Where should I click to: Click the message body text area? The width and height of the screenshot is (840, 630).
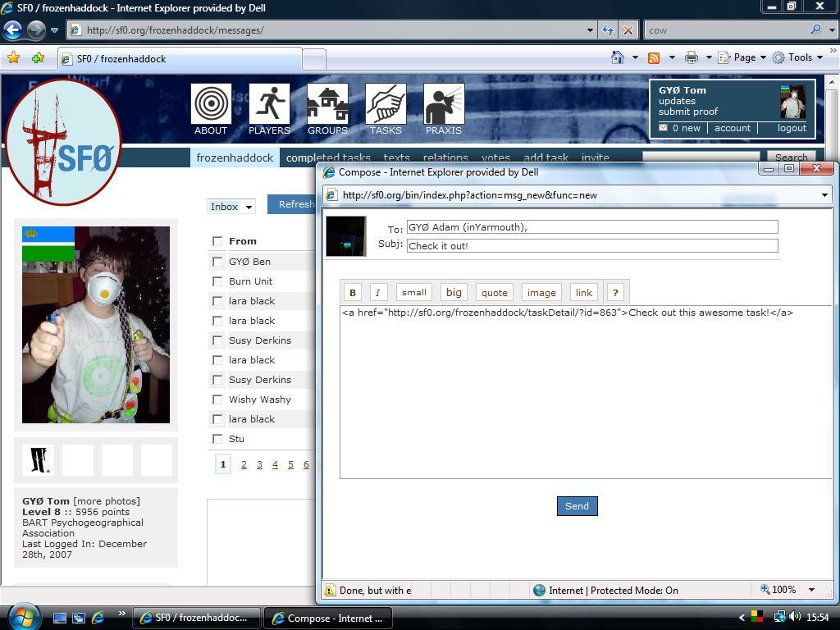[585, 392]
